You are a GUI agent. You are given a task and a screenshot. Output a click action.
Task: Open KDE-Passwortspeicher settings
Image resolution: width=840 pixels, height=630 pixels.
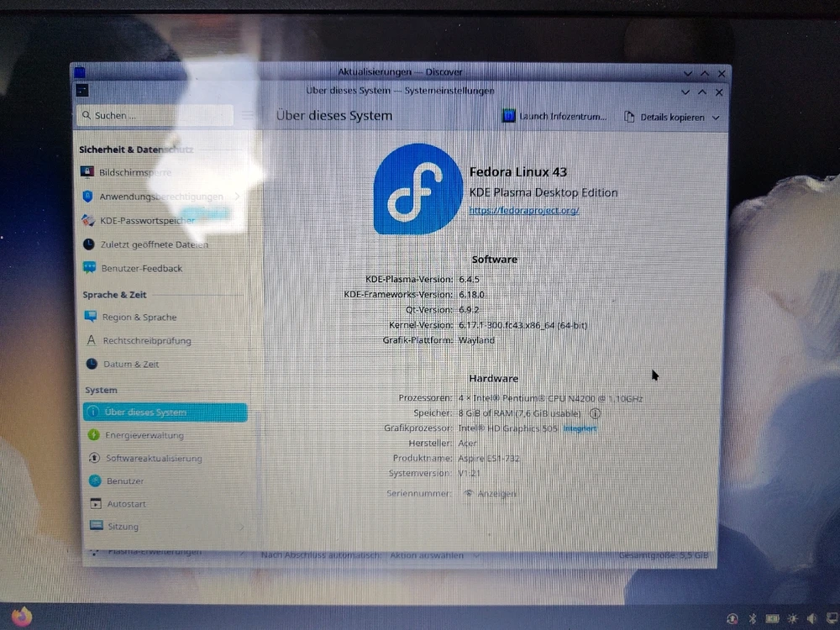coord(147,220)
